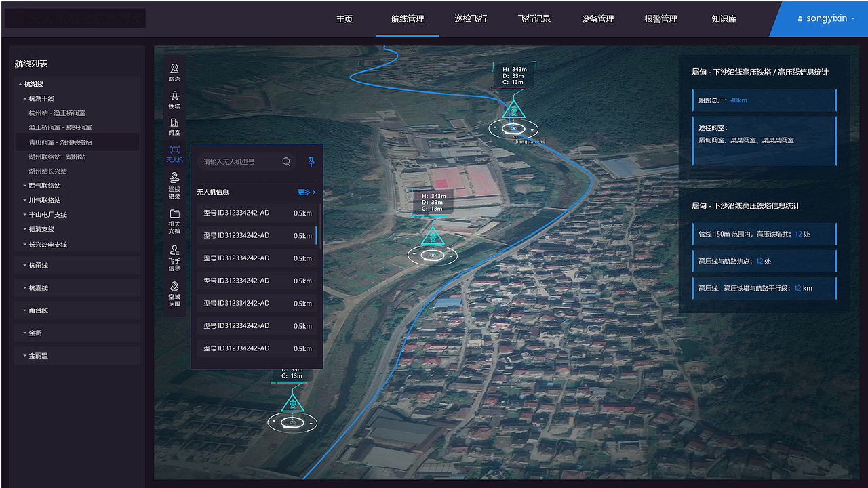Screen dimensions: 868x488
Task: Click the 更多 > link
Action: (307, 192)
